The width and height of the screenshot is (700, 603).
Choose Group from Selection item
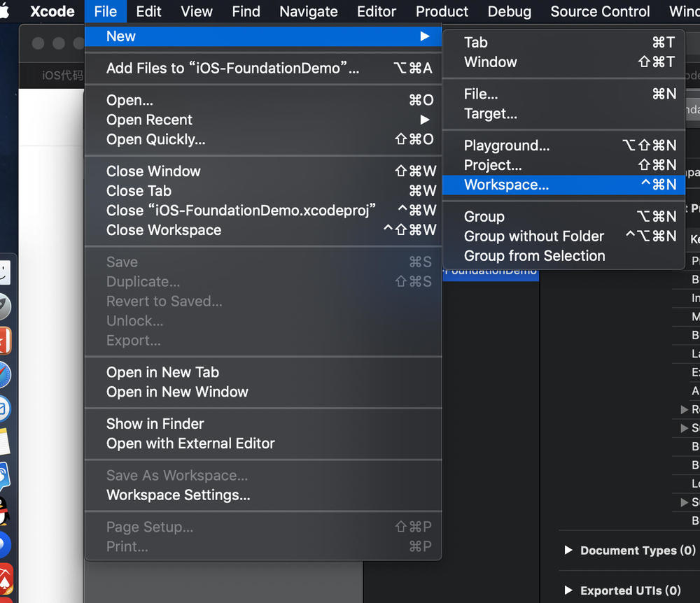click(563, 255)
